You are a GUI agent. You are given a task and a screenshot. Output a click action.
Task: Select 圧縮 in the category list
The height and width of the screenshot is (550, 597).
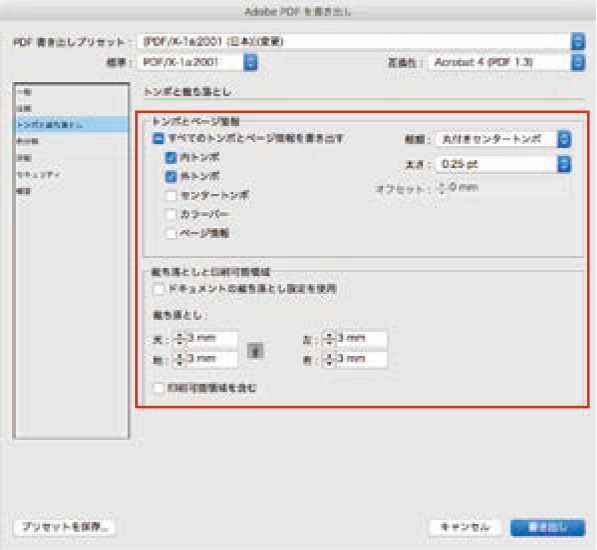coord(72,108)
